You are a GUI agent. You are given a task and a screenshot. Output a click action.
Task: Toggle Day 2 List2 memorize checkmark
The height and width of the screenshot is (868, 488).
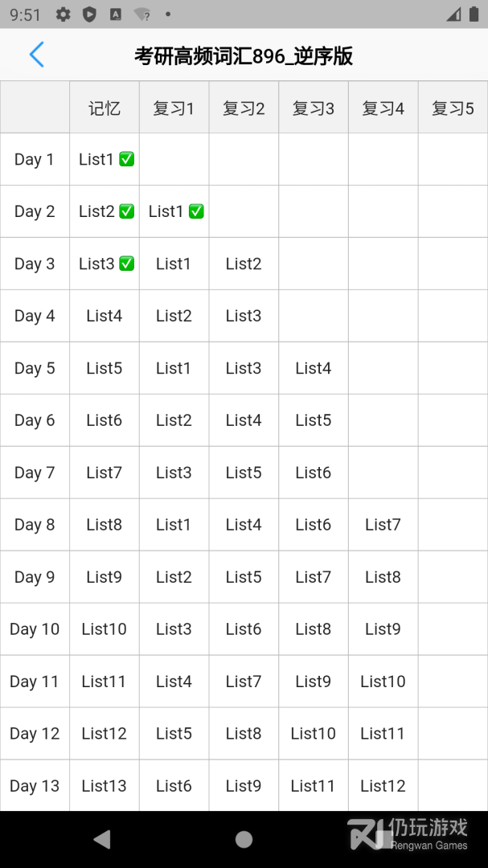[x=126, y=211]
